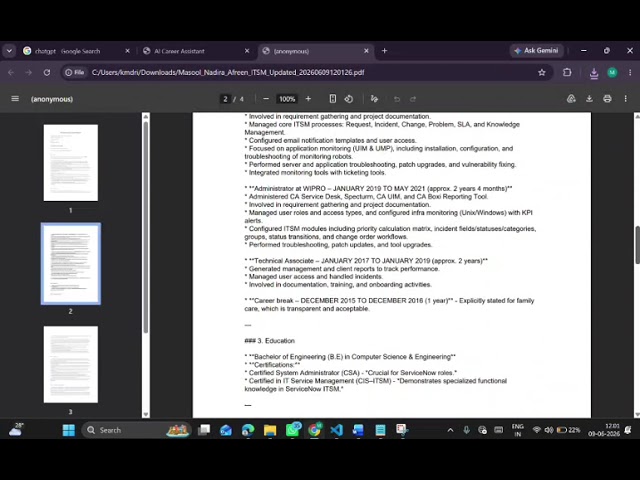Click the "### 3. Education" heading text
Image resolution: width=640 pixels, height=480 pixels.
[x=269, y=341]
